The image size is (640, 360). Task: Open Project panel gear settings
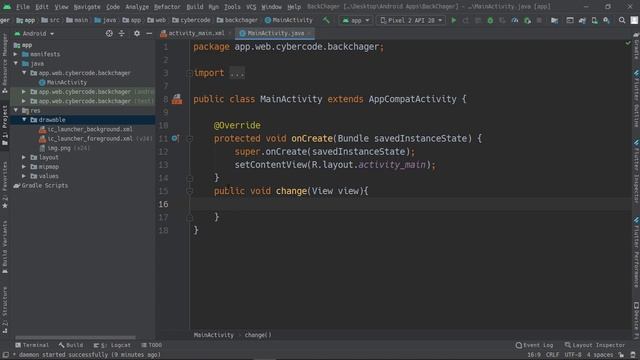pos(137,33)
